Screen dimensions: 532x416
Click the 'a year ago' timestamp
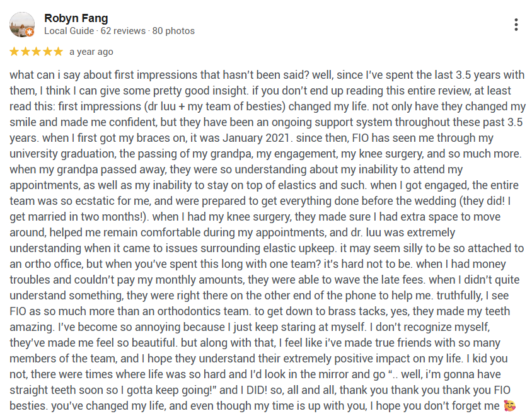[x=91, y=52]
